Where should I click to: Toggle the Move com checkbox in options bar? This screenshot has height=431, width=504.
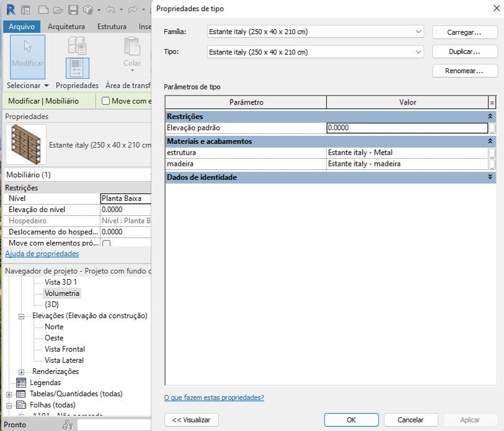tap(106, 101)
